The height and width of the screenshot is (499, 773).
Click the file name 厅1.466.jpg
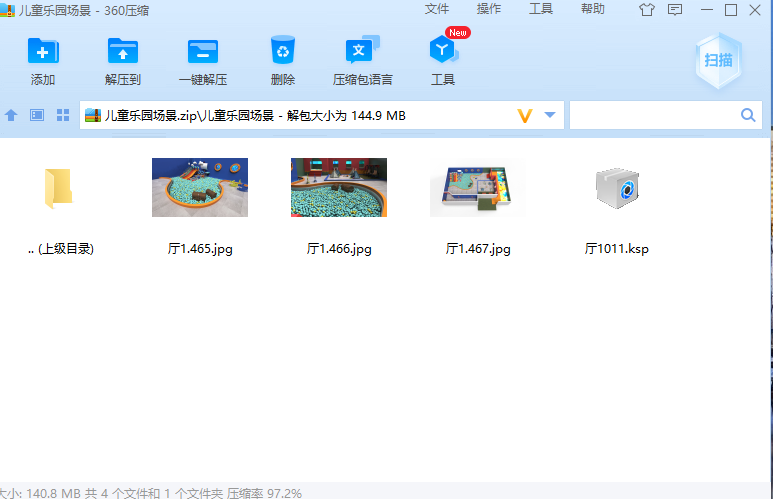339,249
